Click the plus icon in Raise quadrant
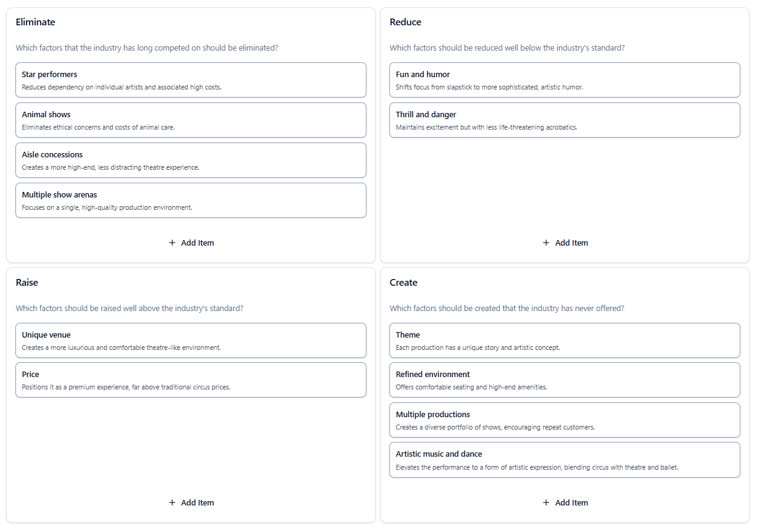 tap(172, 503)
